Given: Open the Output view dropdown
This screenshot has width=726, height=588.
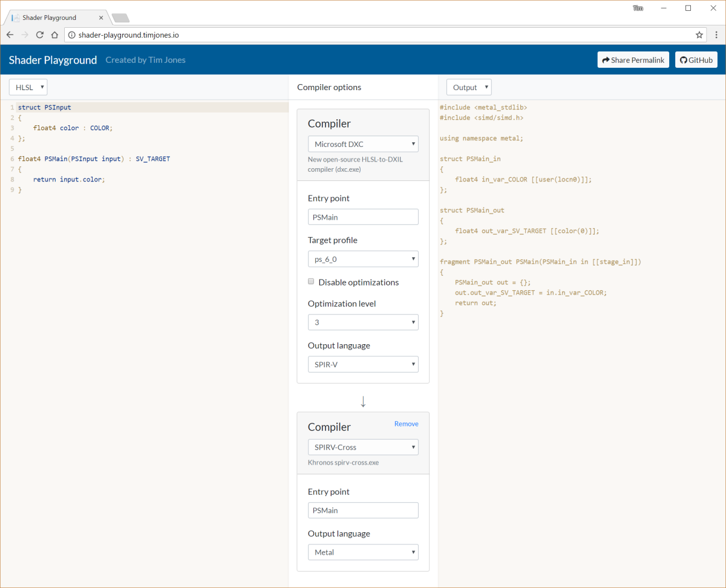Looking at the screenshot, I should pyautogui.click(x=468, y=87).
